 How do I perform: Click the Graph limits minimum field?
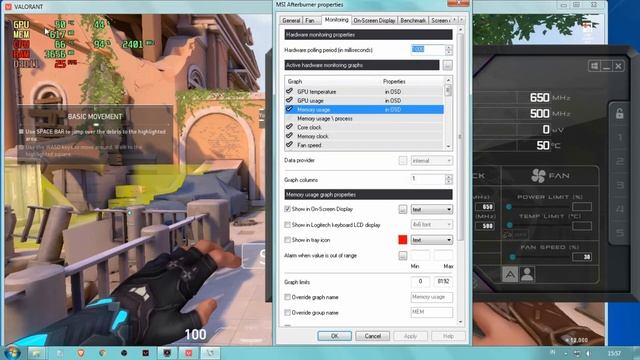point(420,282)
